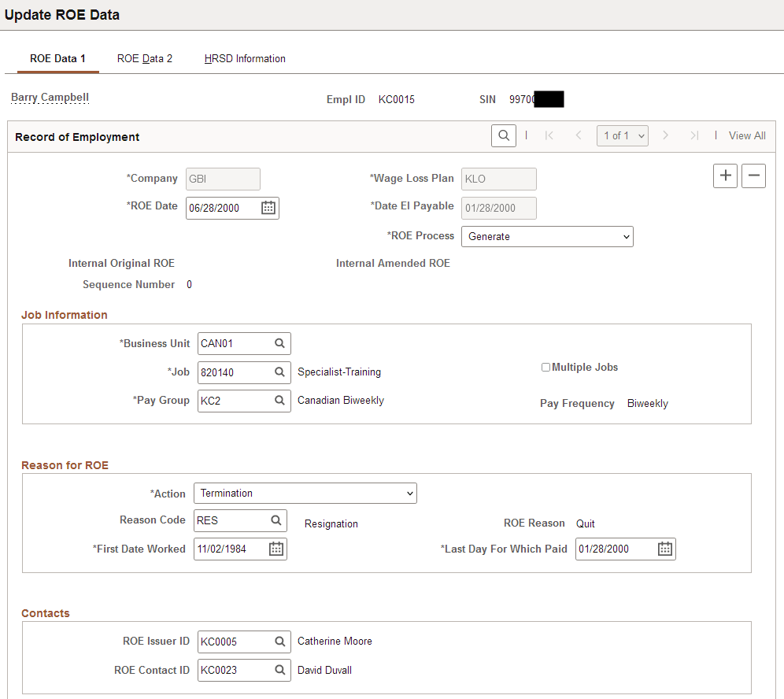784x699 pixels.
Task: Click the disabled Date EI Payable field
Action: click(x=499, y=208)
